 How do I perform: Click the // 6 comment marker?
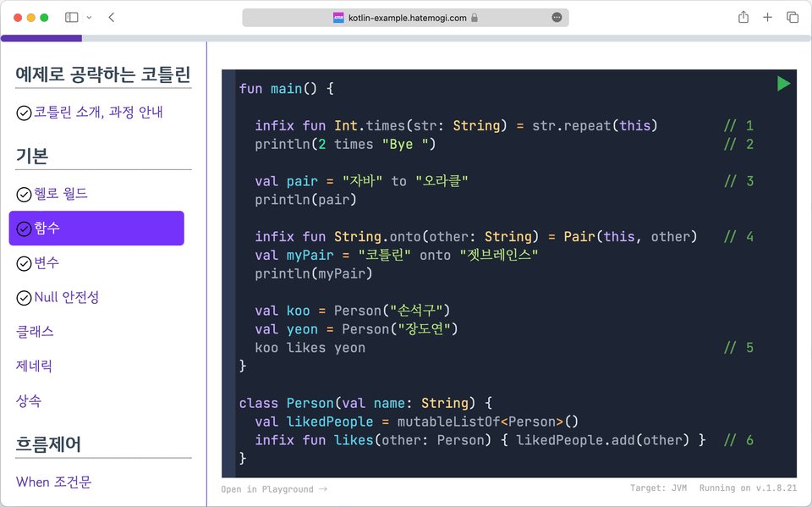(x=739, y=440)
